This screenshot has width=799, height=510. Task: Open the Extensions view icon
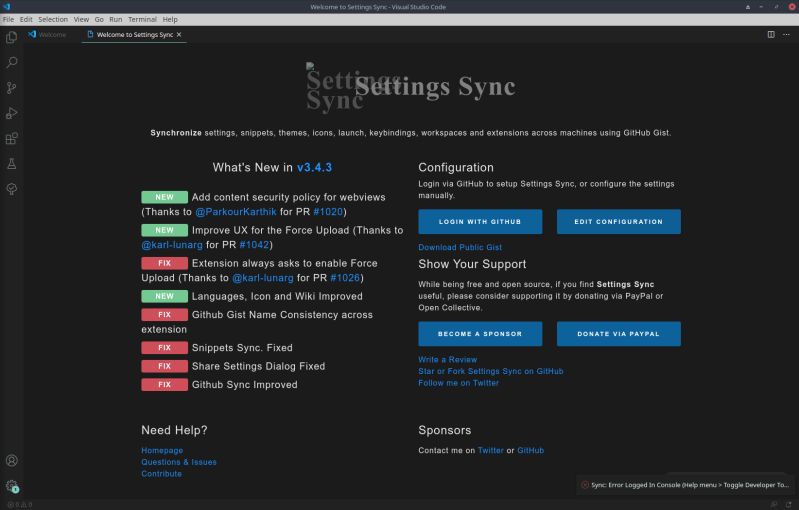pos(12,138)
